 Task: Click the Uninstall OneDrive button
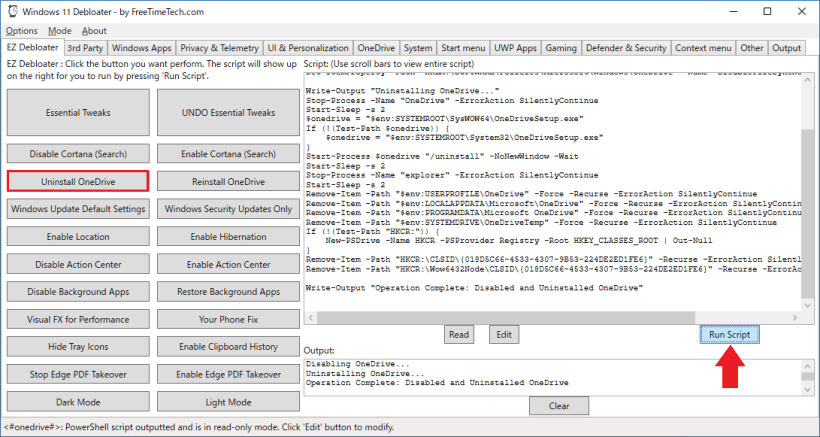pyautogui.click(x=78, y=181)
